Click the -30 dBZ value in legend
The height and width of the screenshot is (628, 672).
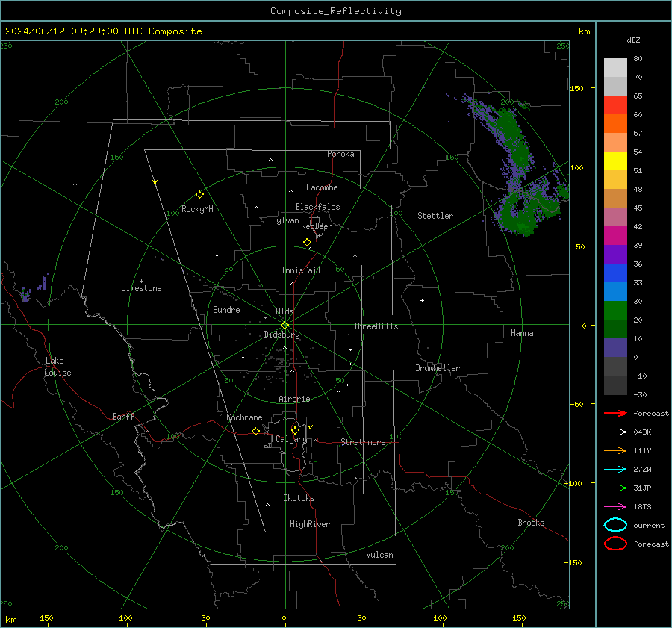(x=640, y=394)
